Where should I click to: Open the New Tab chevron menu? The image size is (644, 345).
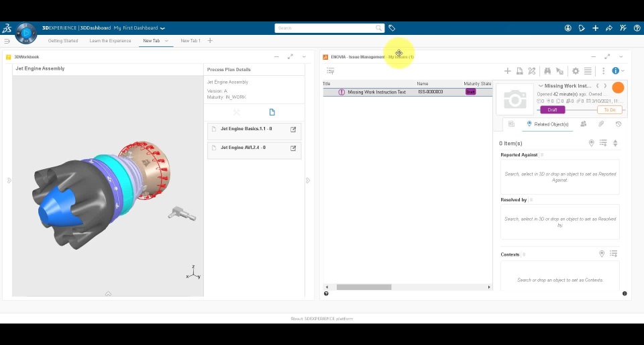click(167, 41)
